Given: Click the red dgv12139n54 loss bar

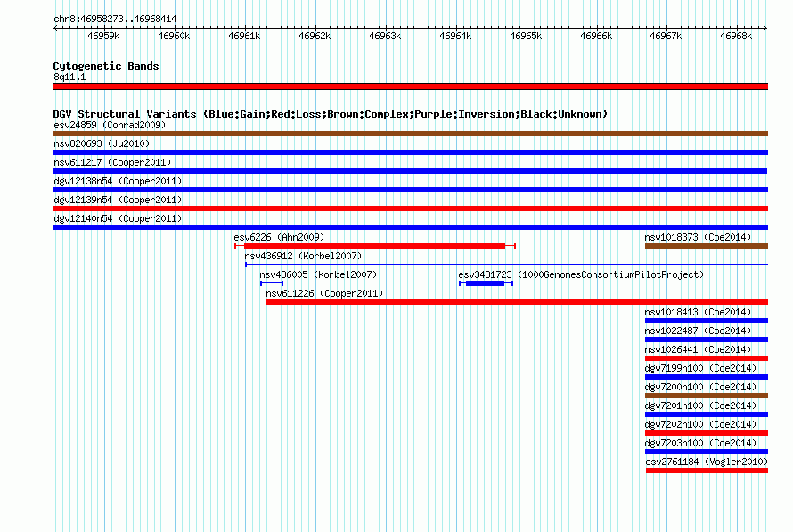Looking at the screenshot, I should coord(410,209).
